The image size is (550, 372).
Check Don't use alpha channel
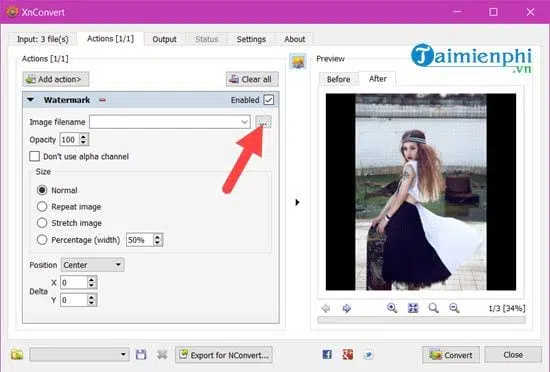(34, 156)
